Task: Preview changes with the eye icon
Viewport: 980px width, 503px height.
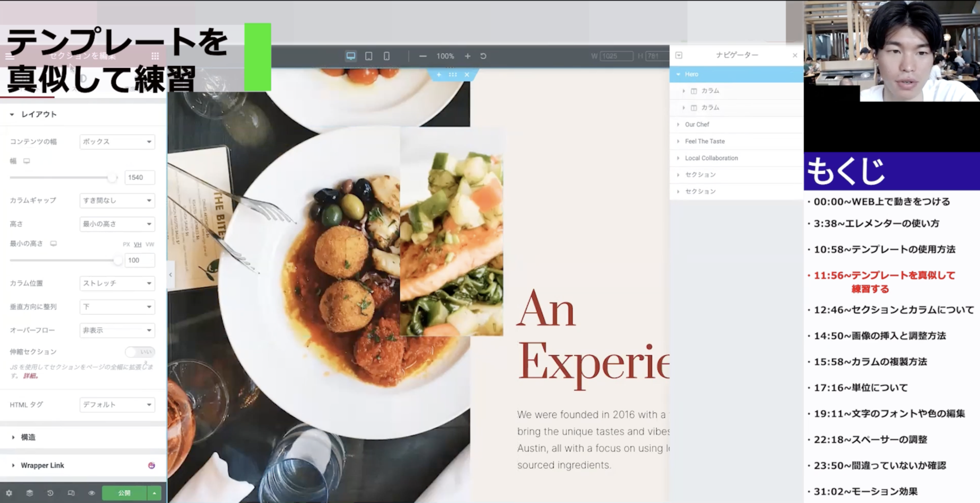Action: (91, 493)
